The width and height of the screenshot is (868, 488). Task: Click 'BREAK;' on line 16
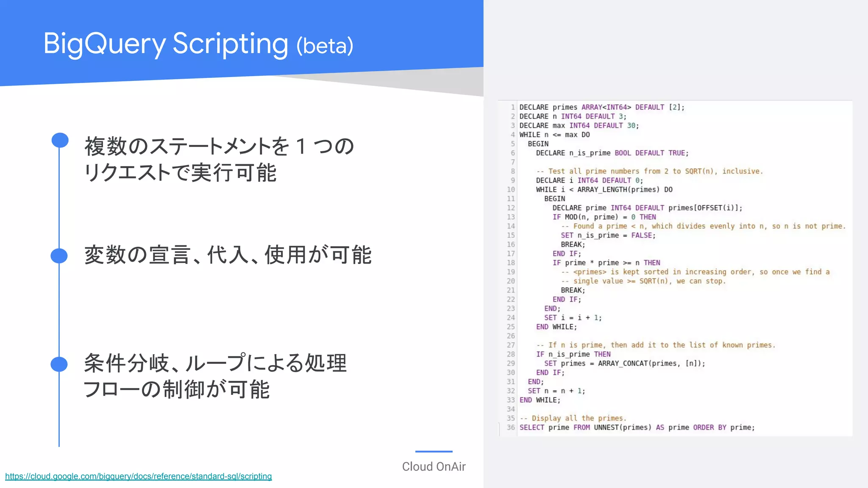[x=573, y=244]
